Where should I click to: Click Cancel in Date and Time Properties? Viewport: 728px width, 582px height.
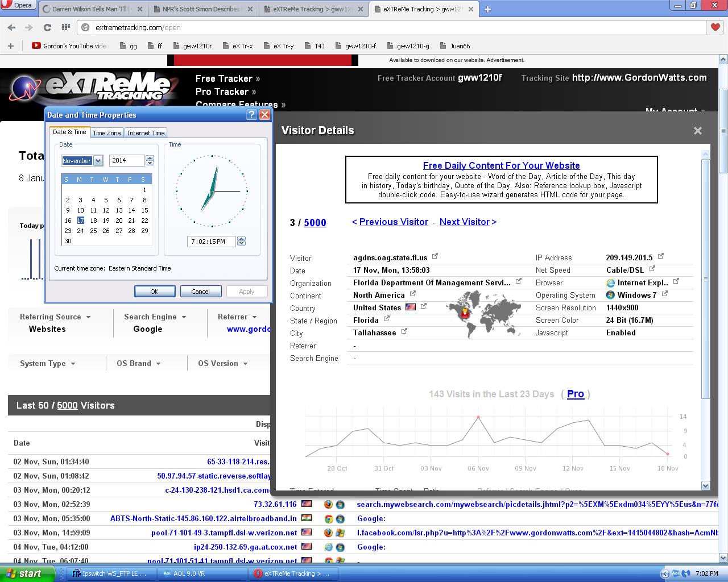pyautogui.click(x=200, y=292)
